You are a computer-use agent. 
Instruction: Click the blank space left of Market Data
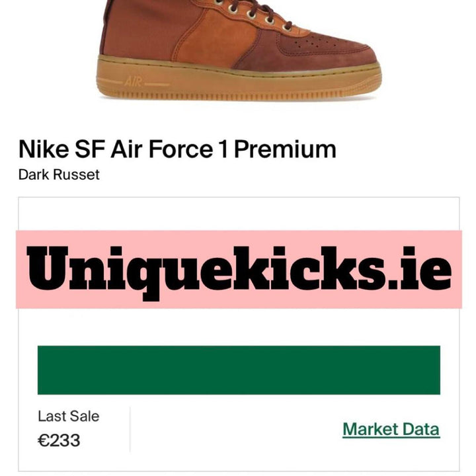coord(236,429)
